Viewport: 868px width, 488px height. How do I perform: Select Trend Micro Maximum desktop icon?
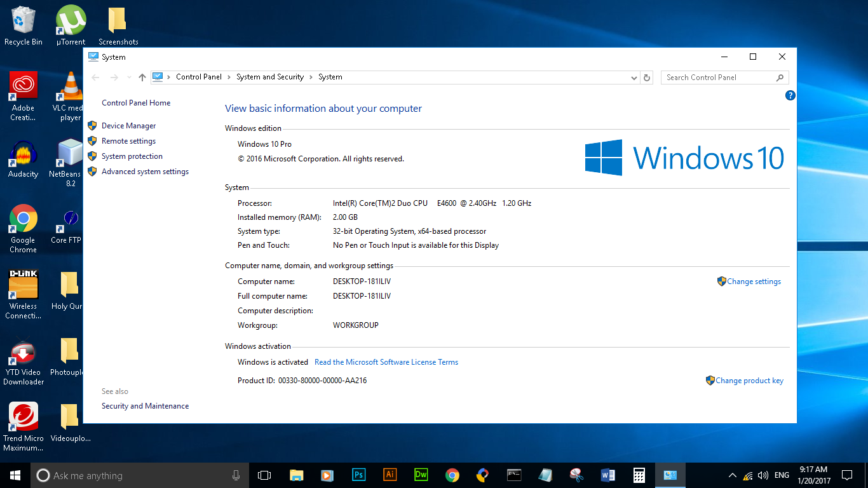(24, 427)
